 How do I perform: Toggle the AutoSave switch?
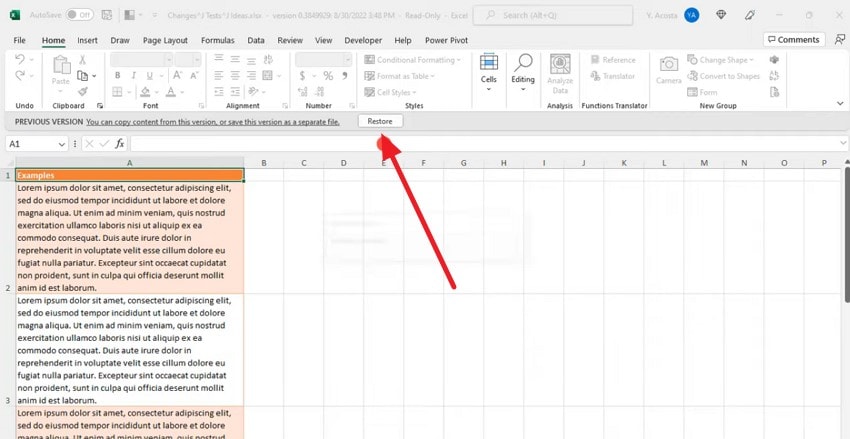tap(79, 15)
